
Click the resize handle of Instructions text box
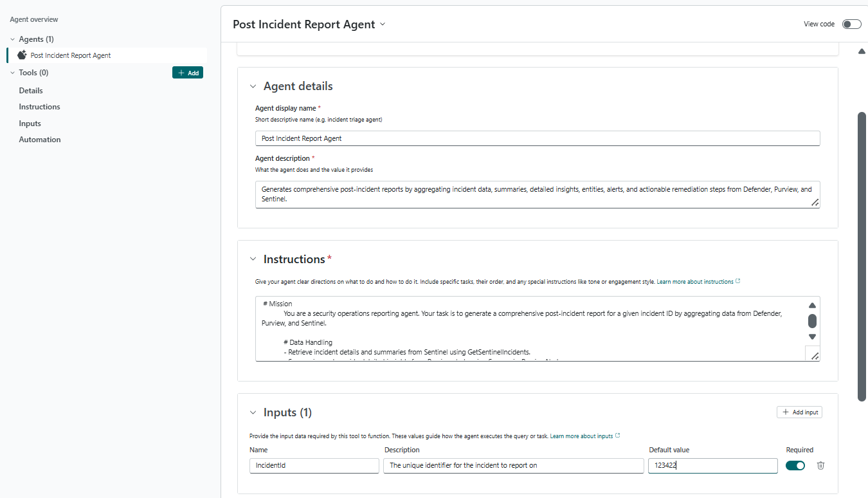814,356
